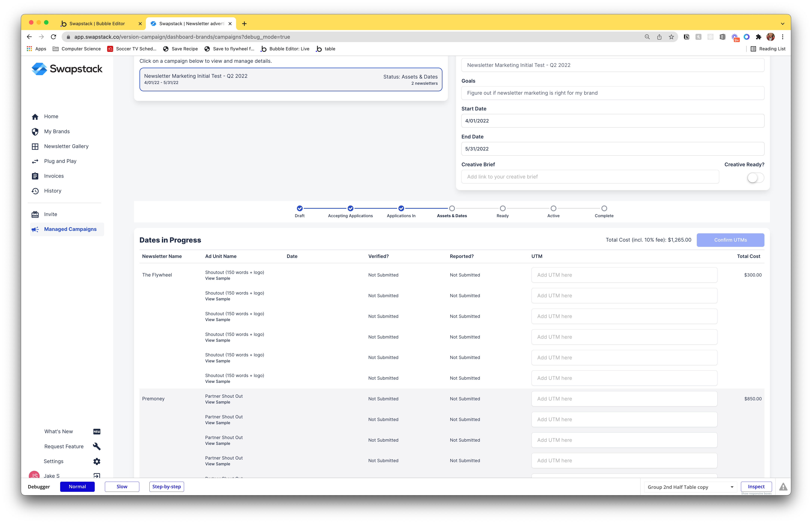Set debugger speed to Slow

tap(122, 486)
